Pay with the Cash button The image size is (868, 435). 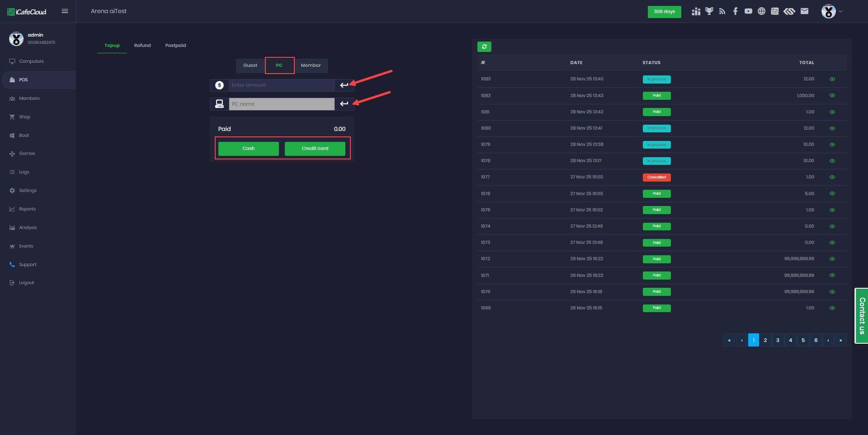(248, 149)
